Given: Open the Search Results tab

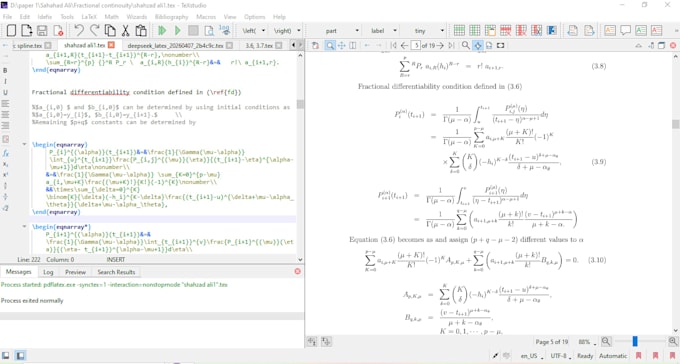Looking at the screenshot, I should 116,272.
